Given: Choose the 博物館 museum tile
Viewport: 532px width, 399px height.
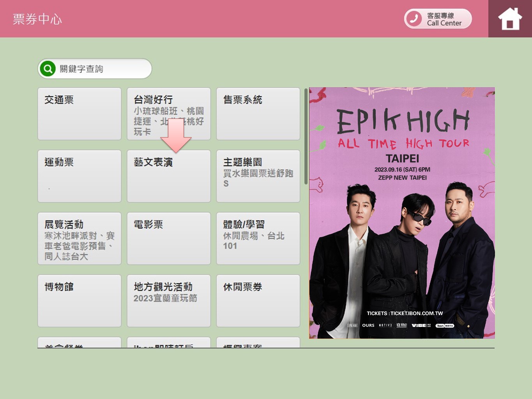Looking at the screenshot, I should point(79,301).
